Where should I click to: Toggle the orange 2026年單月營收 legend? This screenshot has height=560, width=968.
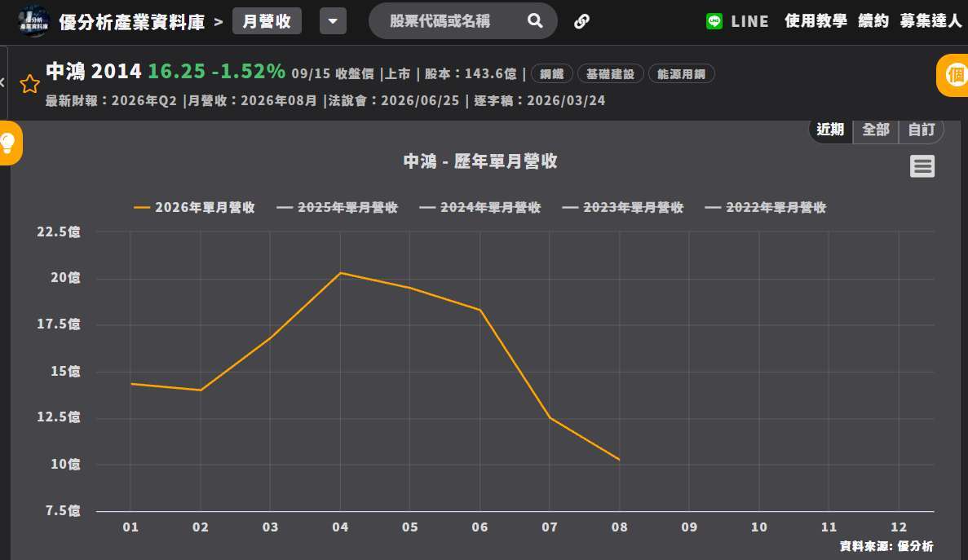[x=194, y=207]
